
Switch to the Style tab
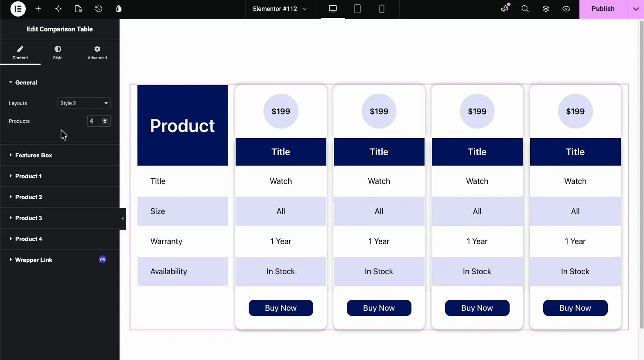click(58, 52)
